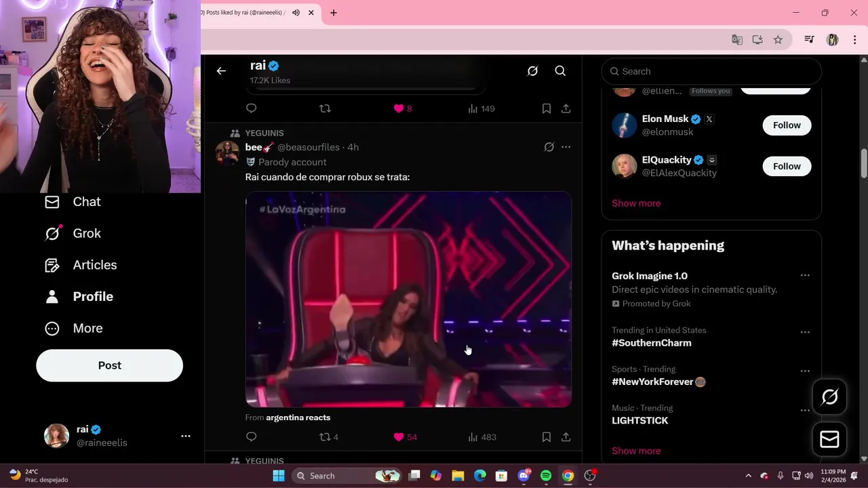Mute the microphone in system tray

tap(781, 476)
